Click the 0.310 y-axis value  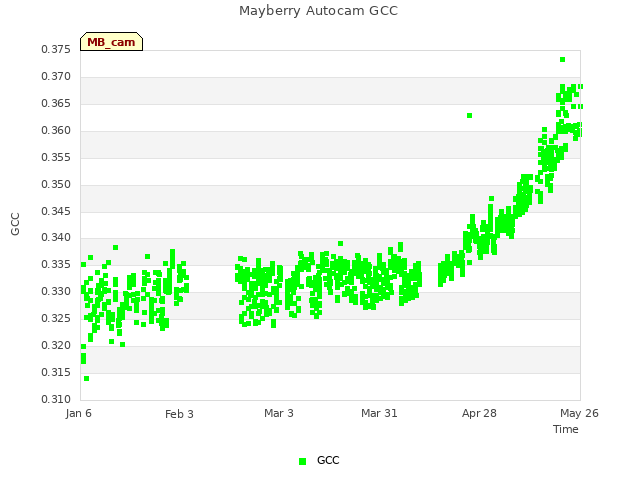[x=56, y=399]
